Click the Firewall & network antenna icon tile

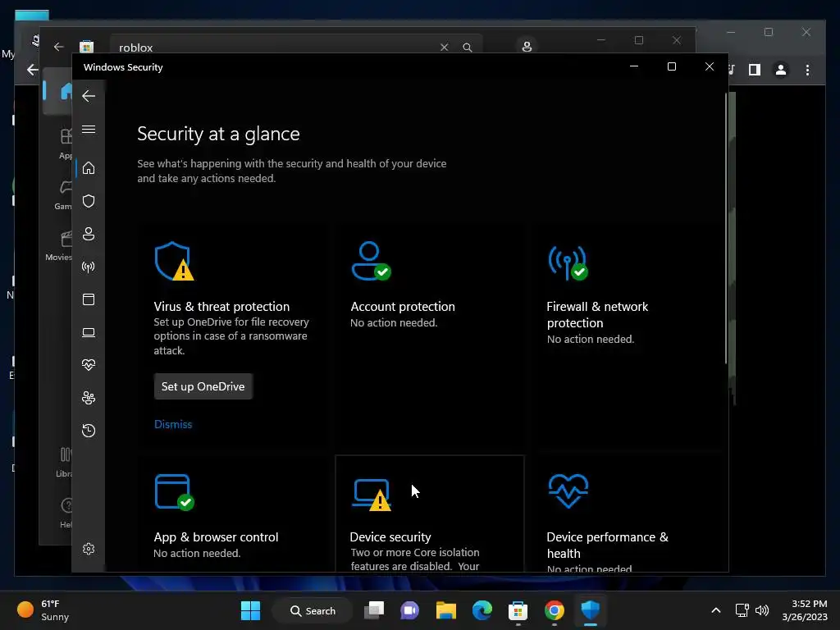tap(568, 262)
